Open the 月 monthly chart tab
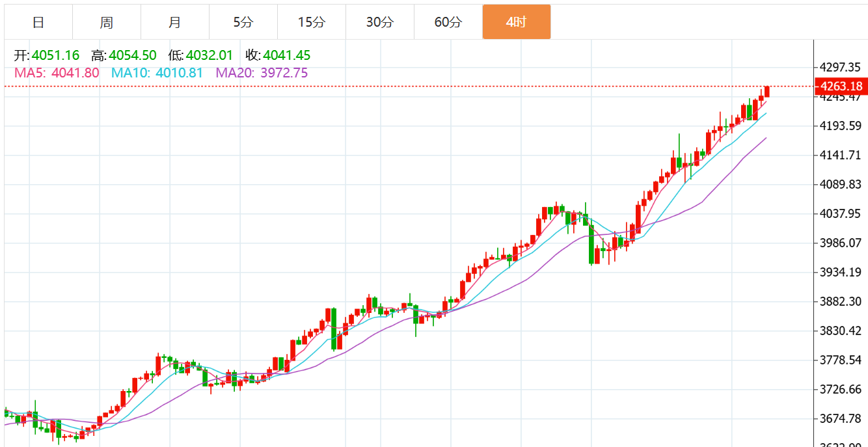 pyautogui.click(x=174, y=22)
